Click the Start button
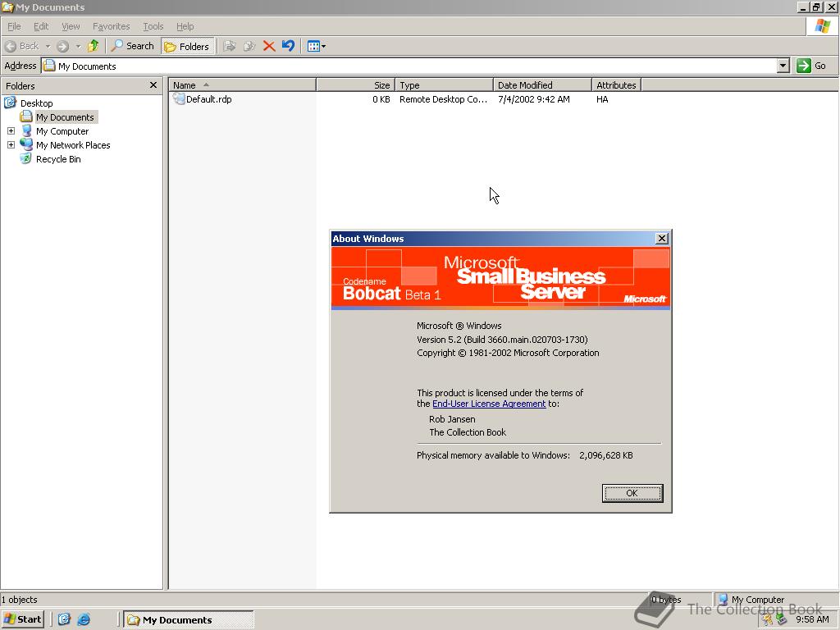 pyautogui.click(x=22, y=619)
